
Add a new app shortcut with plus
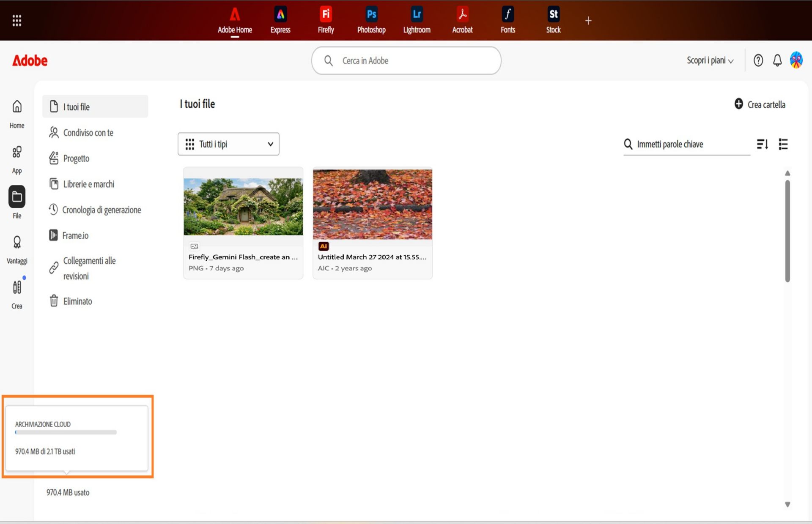588,20
